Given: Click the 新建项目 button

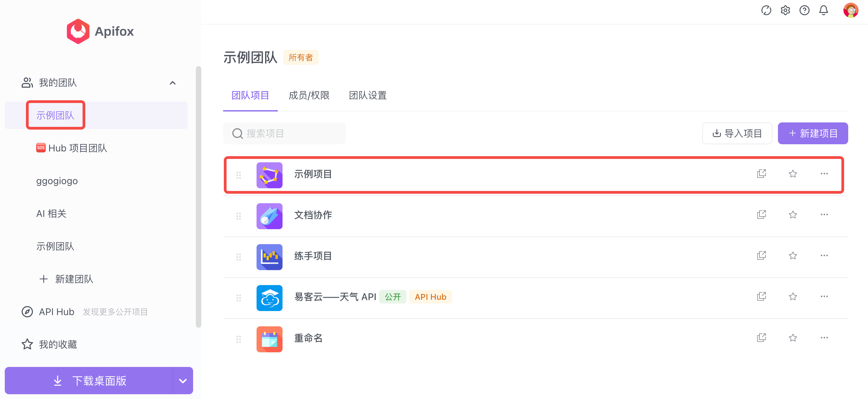Looking at the screenshot, I should 813,133.
